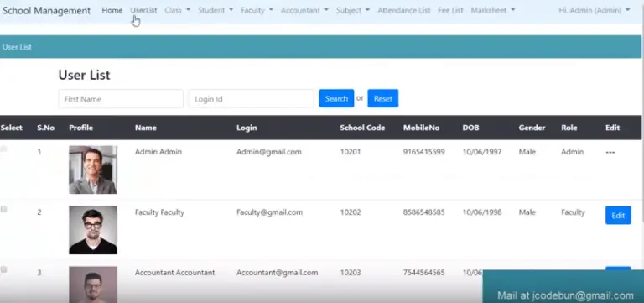Image resolution: width=644 pixels, height=303 pixels.
Task: Click Admin Admin's profile photo
Action: click(93, 170)
